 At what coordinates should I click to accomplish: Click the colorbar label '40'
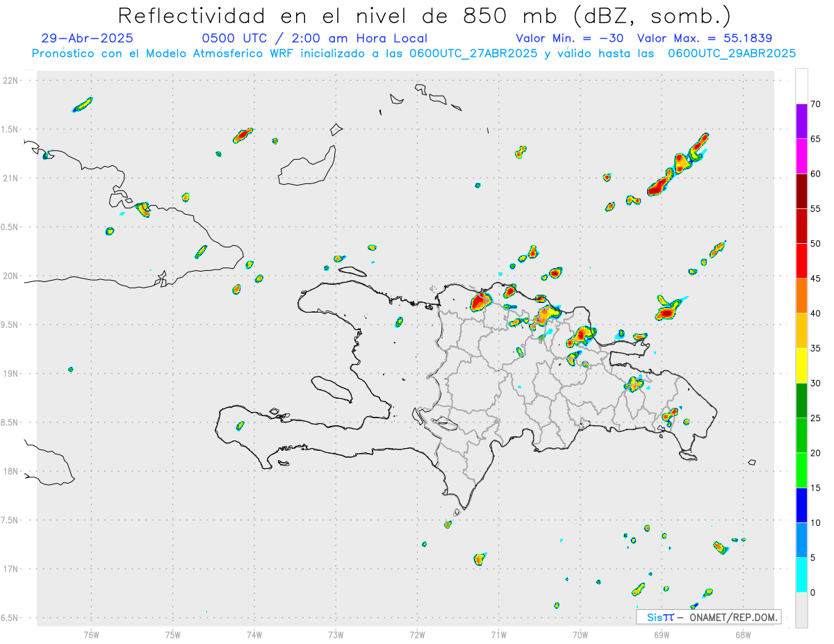tap(815, 313)
